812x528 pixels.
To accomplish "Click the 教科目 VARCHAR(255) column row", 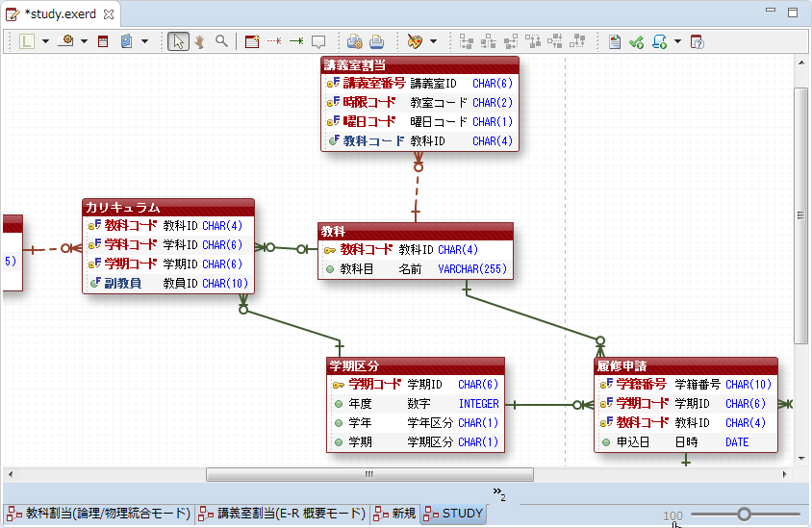I will [416, 269].
